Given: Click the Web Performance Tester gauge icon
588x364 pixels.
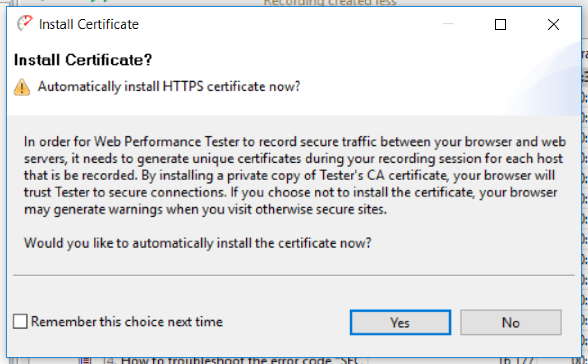Looking at the screenshot, I should click(25, 23).
